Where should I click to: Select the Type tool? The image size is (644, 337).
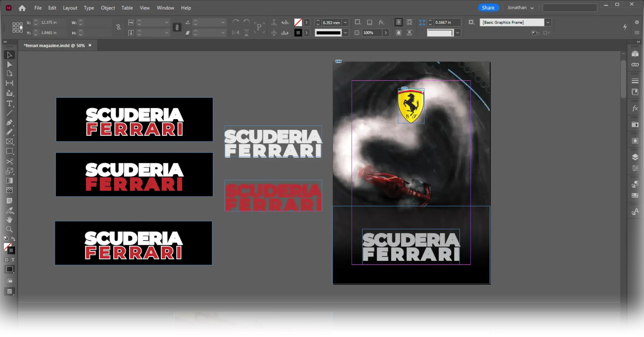(9, 103)
